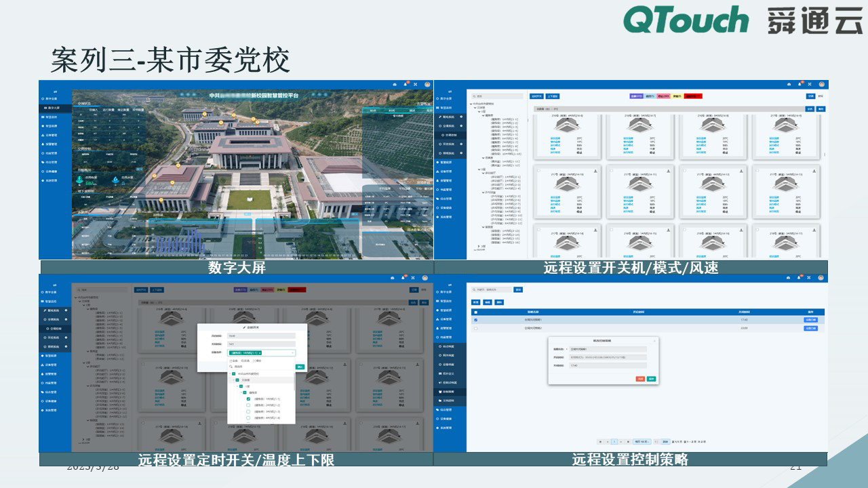Viewport: 868px width, 488px height.
Task: Click the green save button in the strategy dialog
Action: click(x=651, y=379)
